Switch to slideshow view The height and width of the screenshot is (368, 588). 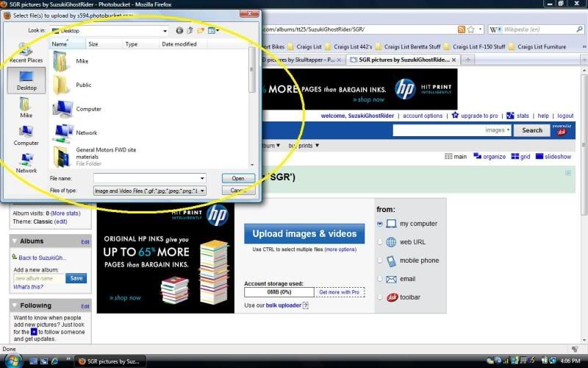coord(553,157)
